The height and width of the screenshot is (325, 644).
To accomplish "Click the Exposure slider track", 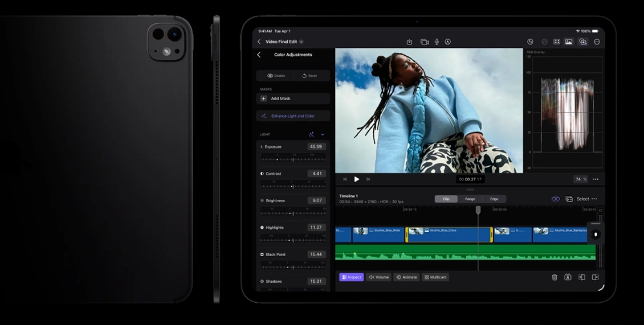I will (293, 159).
